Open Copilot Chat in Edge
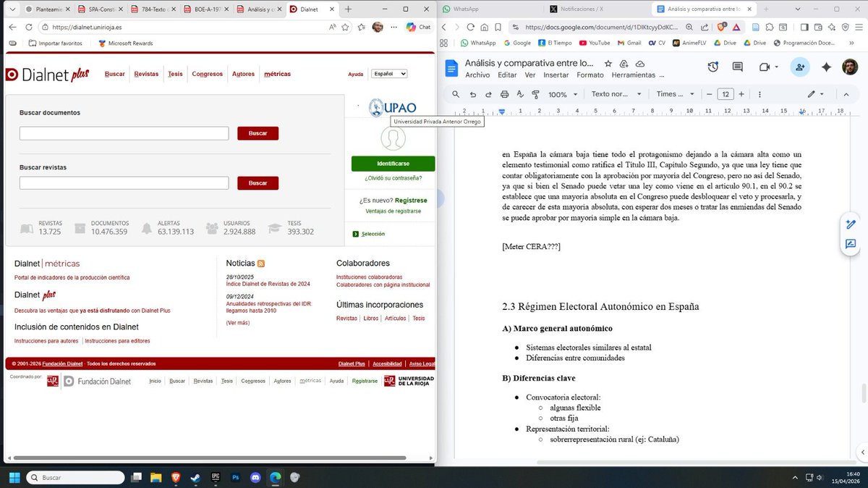Viewport: 868px width, 488px height. [418, 27]
